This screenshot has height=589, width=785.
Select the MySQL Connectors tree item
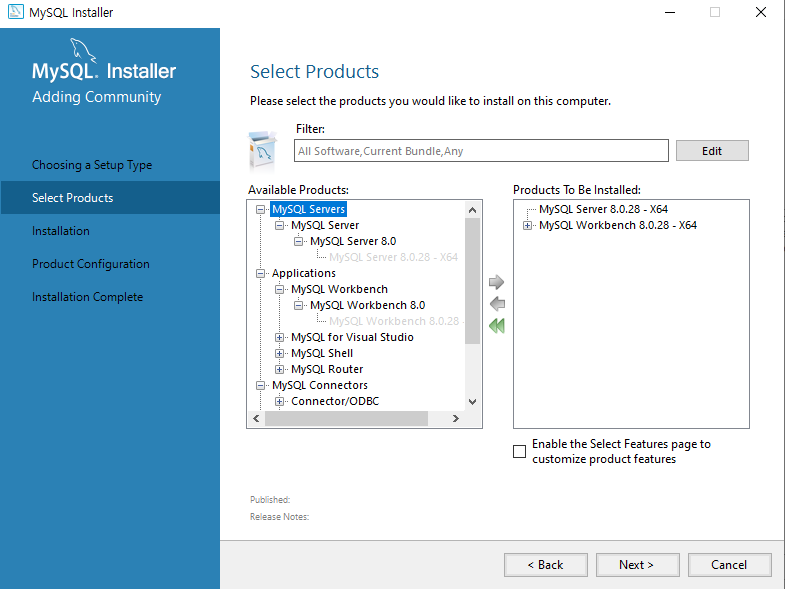tap(320, 386)
